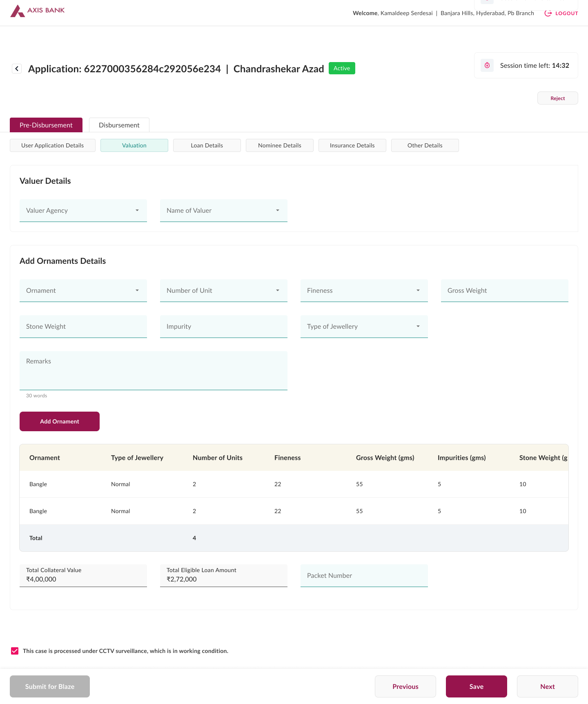This screenshot has width=588, height=704.
Task: Focus the Packet Number field
Action: 364,576
